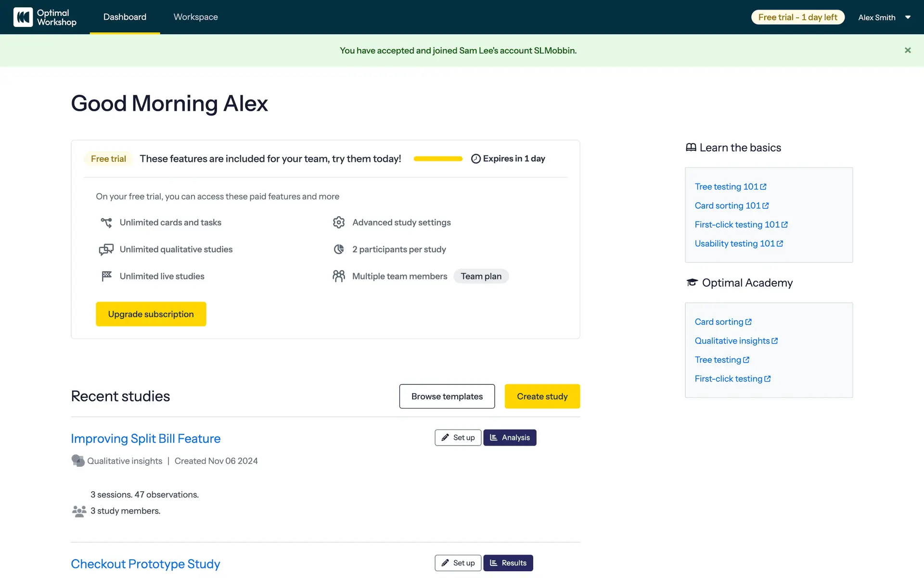The height and width of the screenshot is (578, 924).
Task: Click the Optimal Workshop logo
Action: point(45,17)
